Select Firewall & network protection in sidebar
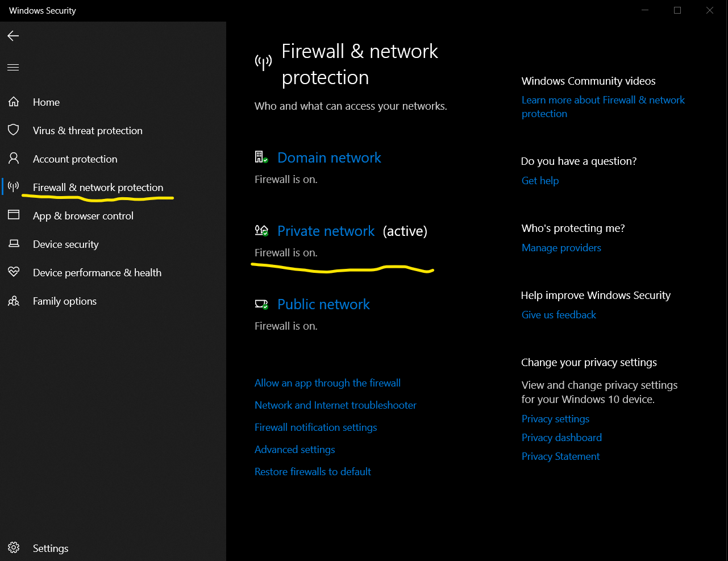The image size is (728, 561). pyautogui.click(x=98, y=188)
